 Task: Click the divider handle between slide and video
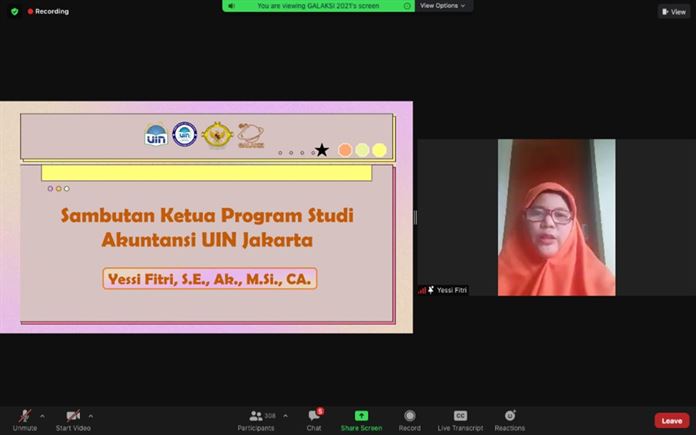click(416, 217)
